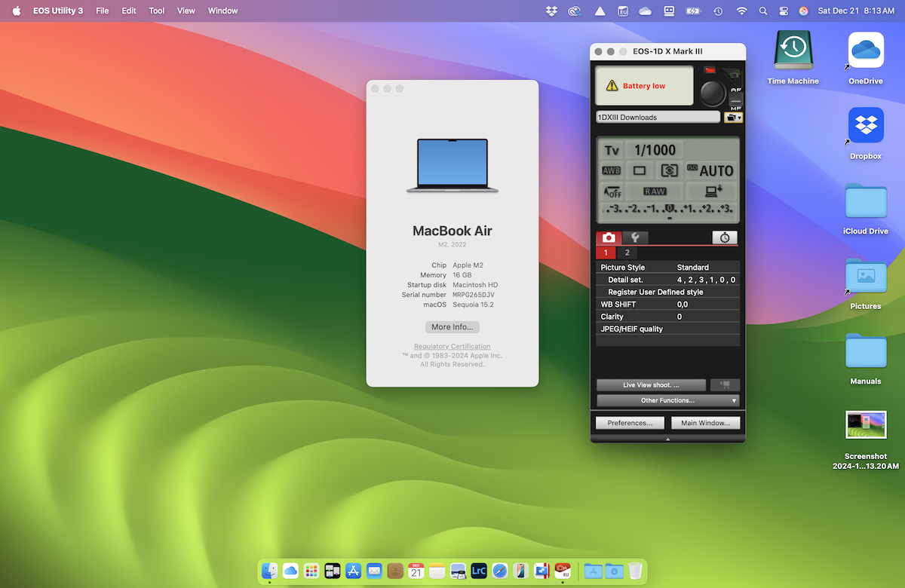Click the ISO AUTO setting
The width and height of the screenshot is (905, 588).
(710, 171)
